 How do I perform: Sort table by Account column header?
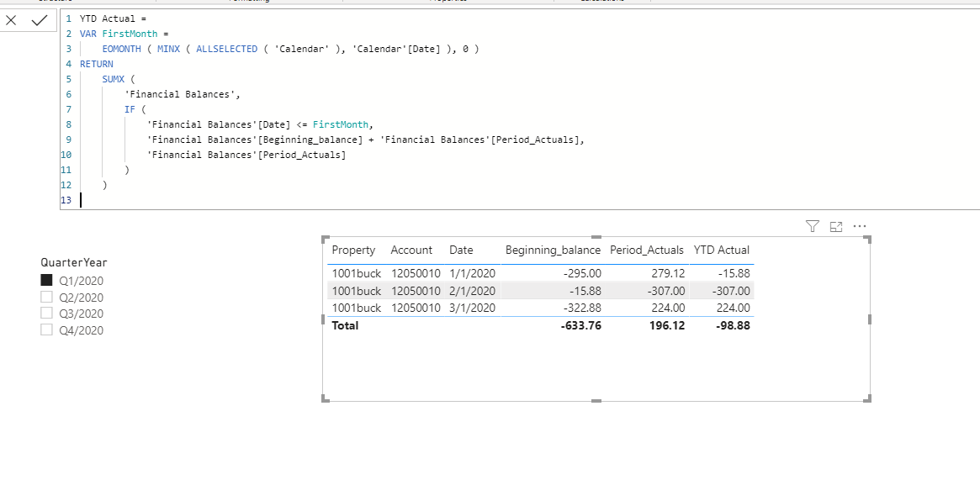point(411,250)
